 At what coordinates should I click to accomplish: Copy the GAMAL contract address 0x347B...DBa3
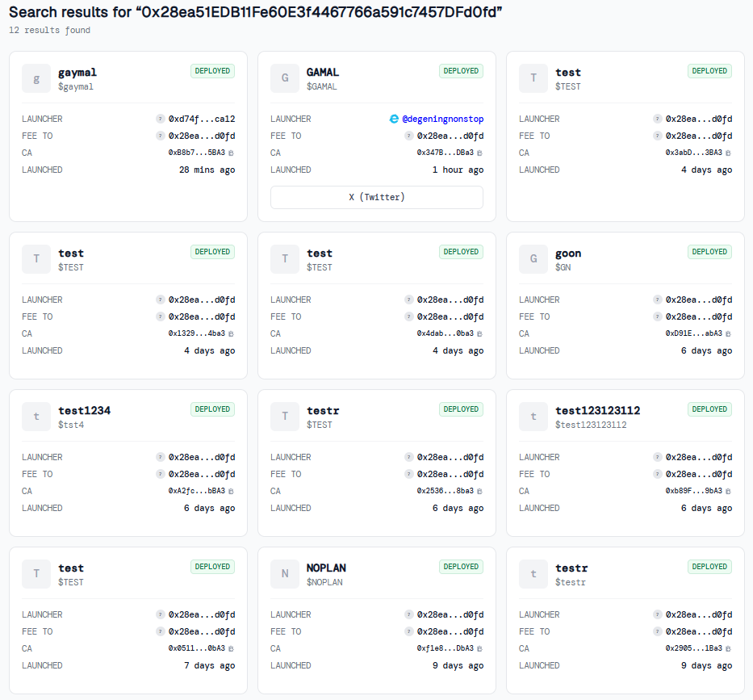(x=479, y=153)
